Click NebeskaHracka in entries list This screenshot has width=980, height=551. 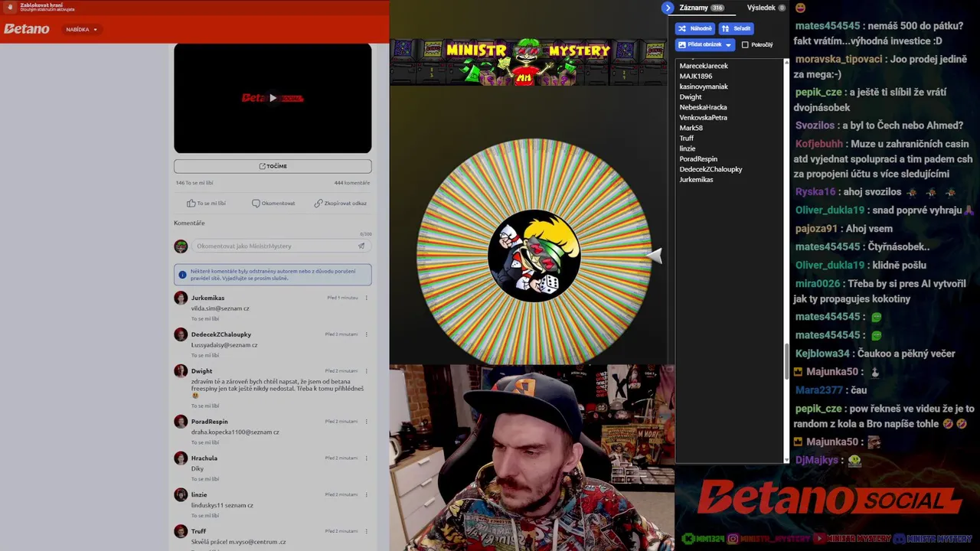point(703,107)
